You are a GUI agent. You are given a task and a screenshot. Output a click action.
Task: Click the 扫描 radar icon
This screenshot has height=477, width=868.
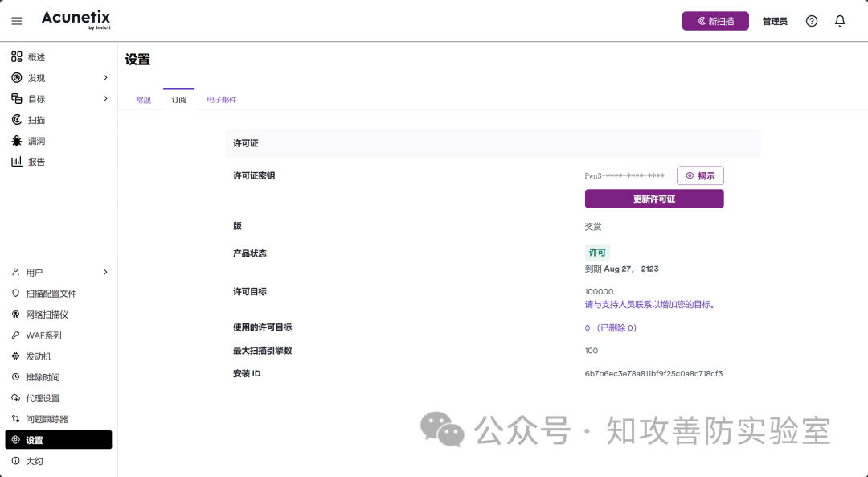(17, 120)
